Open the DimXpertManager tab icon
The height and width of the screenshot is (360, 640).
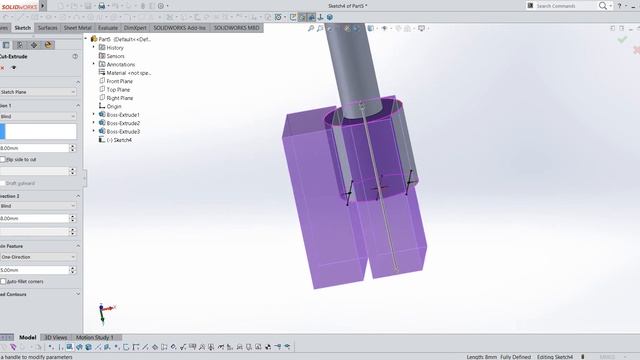34,45
